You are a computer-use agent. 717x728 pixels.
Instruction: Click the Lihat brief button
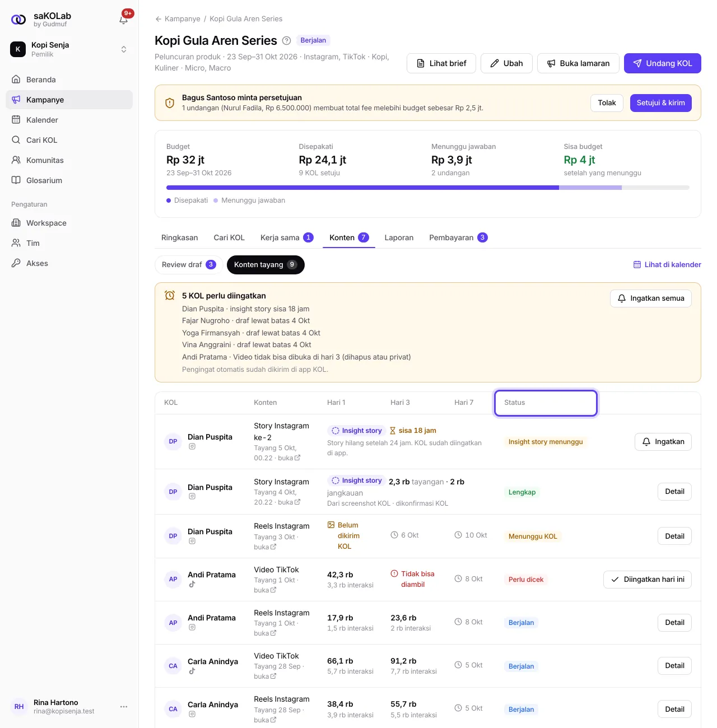441,63
